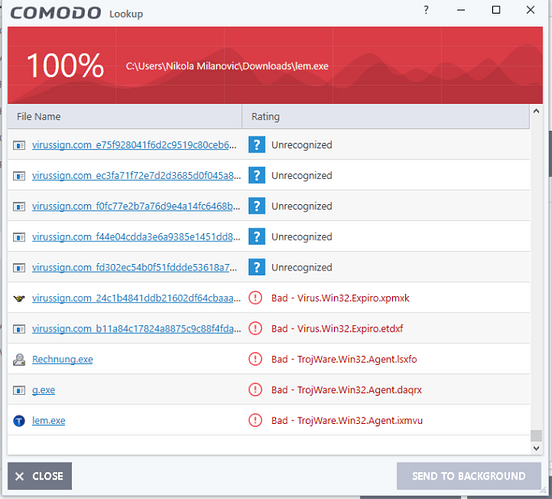
Task: Click Unrecognized question icon for f44e04cdda3e file
Action: 257,237
